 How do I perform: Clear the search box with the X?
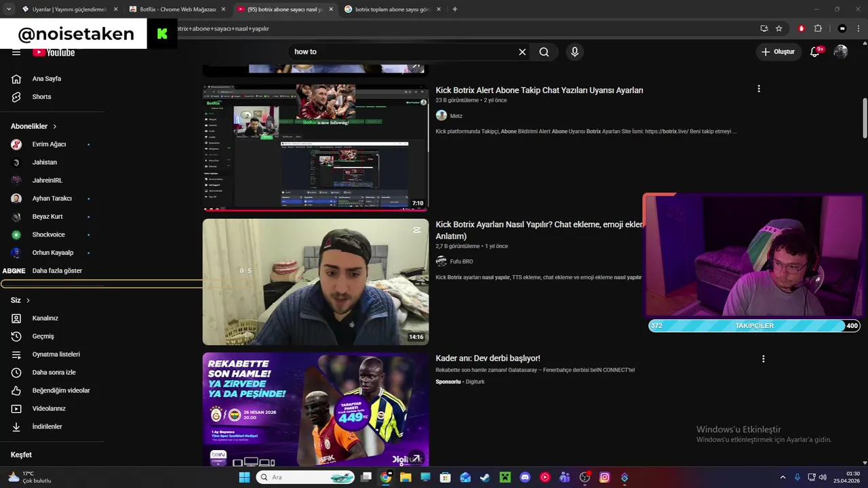click(x=522, y=52)
